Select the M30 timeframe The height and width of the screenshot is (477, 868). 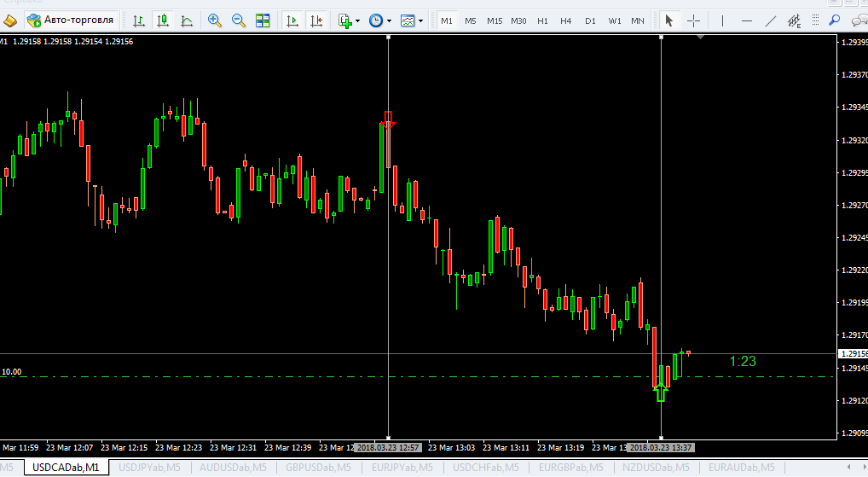click(518, 21)
